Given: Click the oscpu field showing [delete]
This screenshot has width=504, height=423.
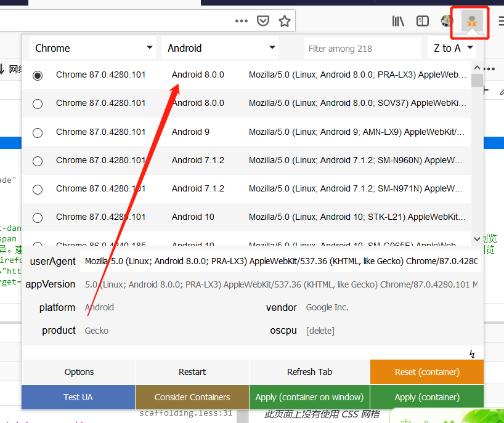Looking at the screenshot, I should coord(391,331).
